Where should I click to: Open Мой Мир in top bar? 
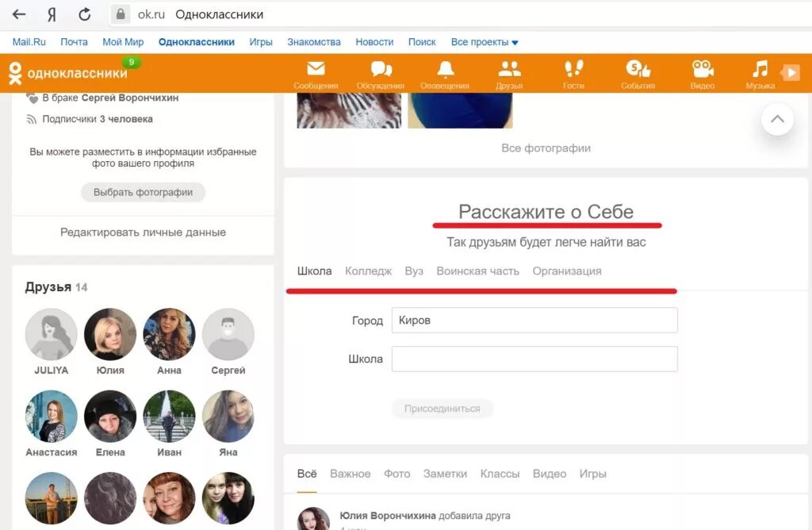pos(123,42)
